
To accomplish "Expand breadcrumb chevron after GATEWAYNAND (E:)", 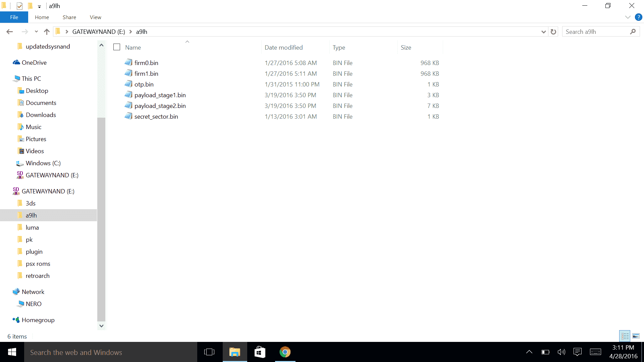I will click(x=131, y=32).
